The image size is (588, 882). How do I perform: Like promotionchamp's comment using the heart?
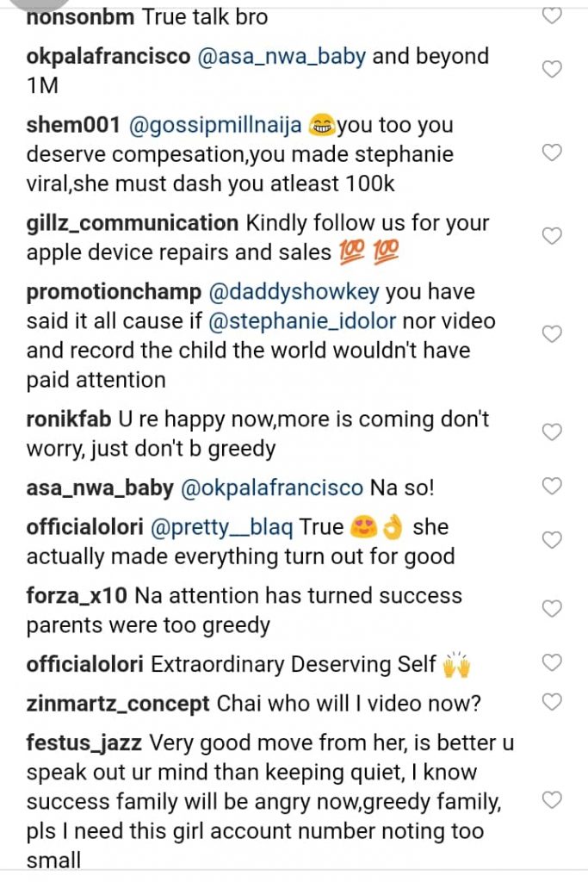552,334
